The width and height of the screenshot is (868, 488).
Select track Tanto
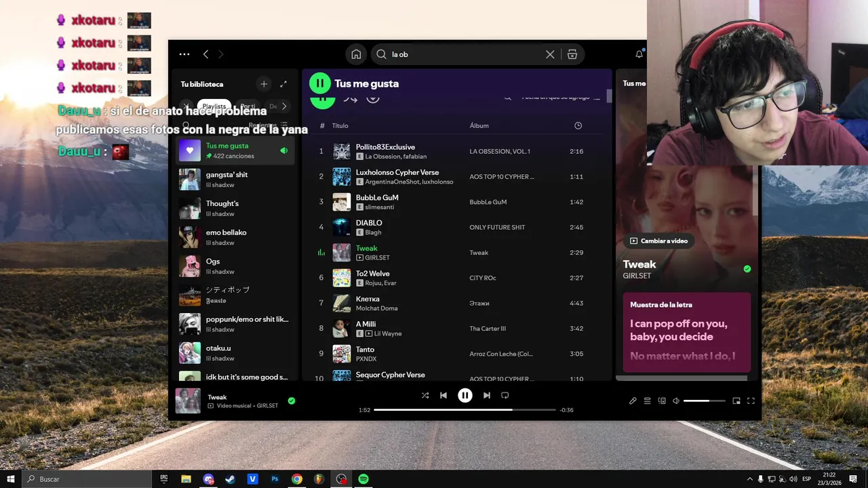(454, 354)
